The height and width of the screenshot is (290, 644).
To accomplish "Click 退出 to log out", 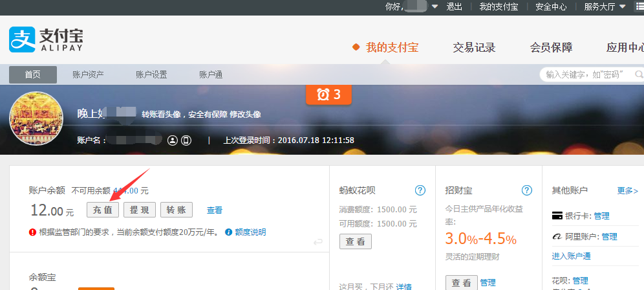I will tap(455, 6).
